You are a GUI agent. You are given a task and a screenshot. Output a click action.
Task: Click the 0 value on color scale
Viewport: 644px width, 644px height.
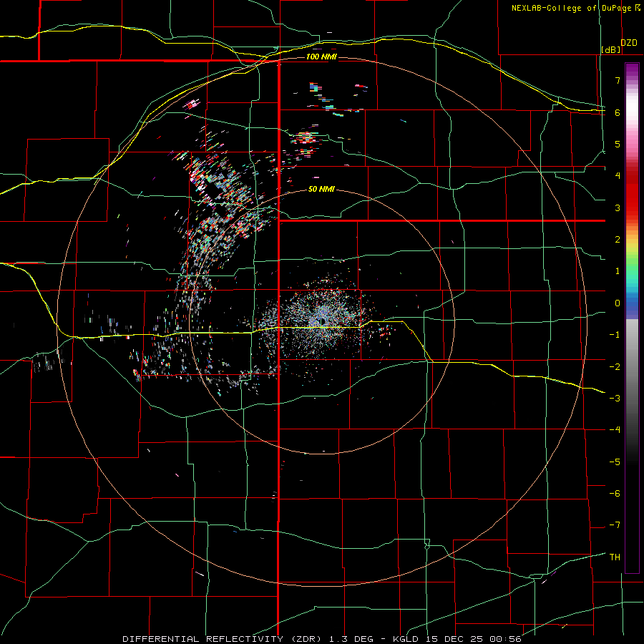(618, 303)
